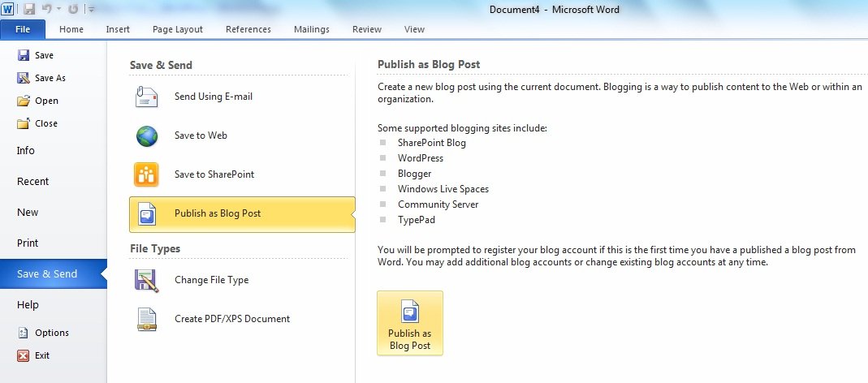Click the File Types section heading
Image resolution: width=868 pixels, height=383 pixels.
point(156,249)
